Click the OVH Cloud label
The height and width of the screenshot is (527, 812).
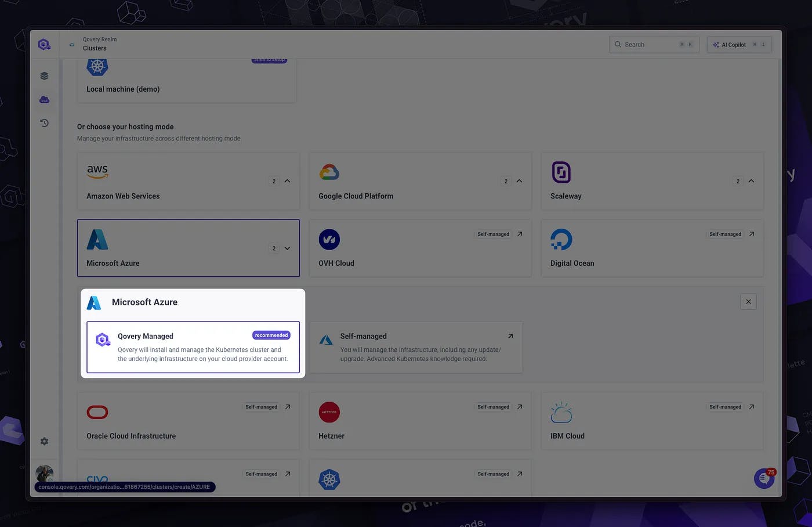336,263
